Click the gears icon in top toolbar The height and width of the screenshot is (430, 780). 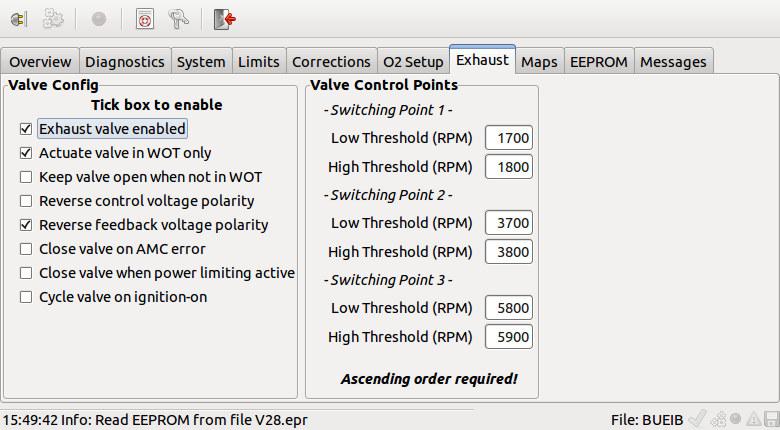tap(54, 19)
